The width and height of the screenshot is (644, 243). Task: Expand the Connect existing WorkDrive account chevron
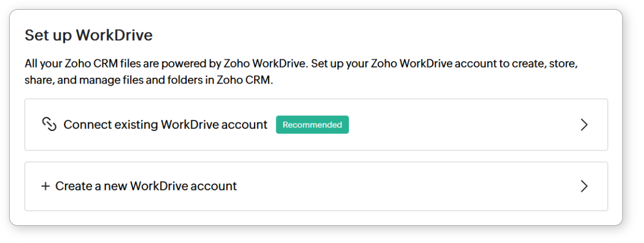click(583, 125)
